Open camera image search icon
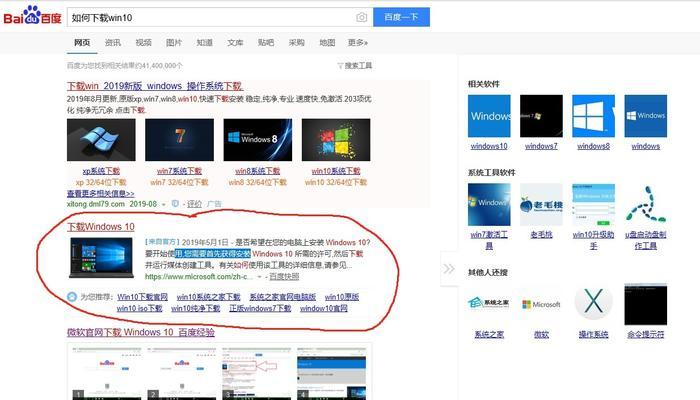The width and height of the screenshot is (700, 400). [362, 17]
